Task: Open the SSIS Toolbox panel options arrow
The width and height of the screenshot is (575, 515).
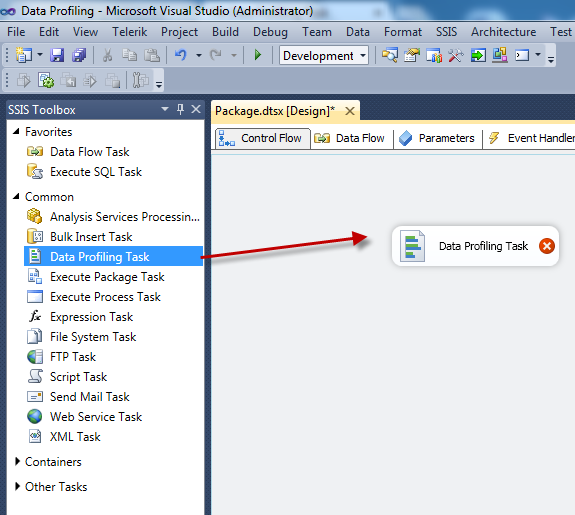Action: coord(165,109)
